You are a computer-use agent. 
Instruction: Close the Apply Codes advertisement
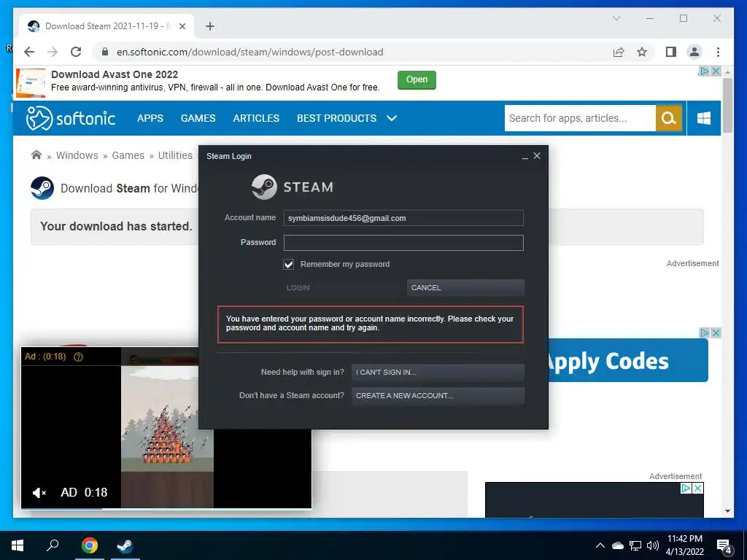pyautogui.click(x=716, y=332)
